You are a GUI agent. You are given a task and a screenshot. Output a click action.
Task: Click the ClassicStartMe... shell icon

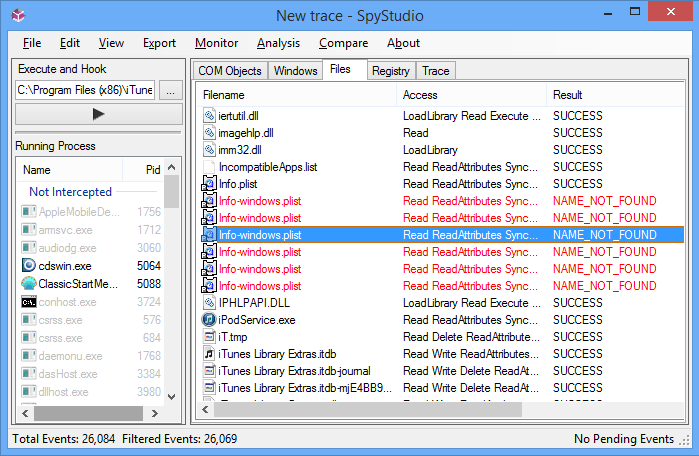click(29, 283)
